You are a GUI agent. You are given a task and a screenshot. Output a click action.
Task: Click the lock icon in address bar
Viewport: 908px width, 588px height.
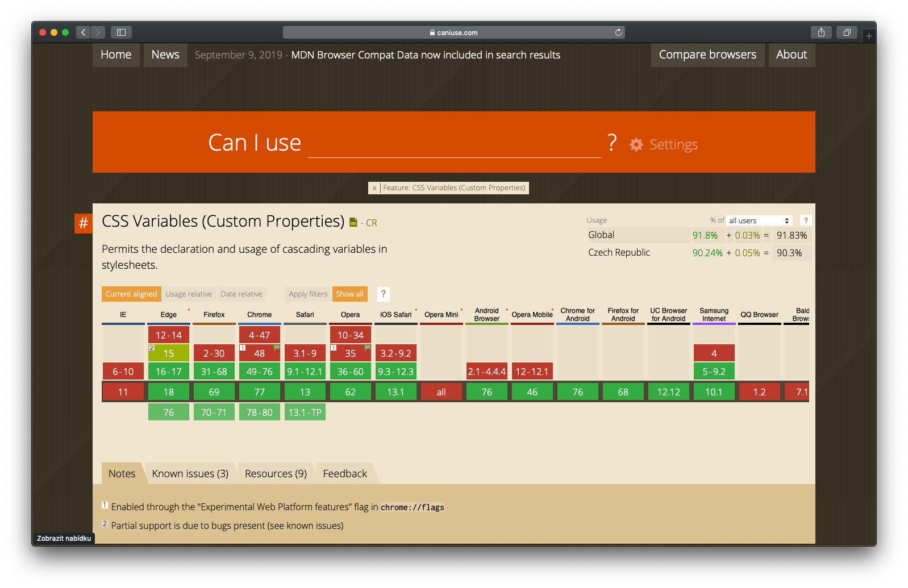tap(432, 33)
